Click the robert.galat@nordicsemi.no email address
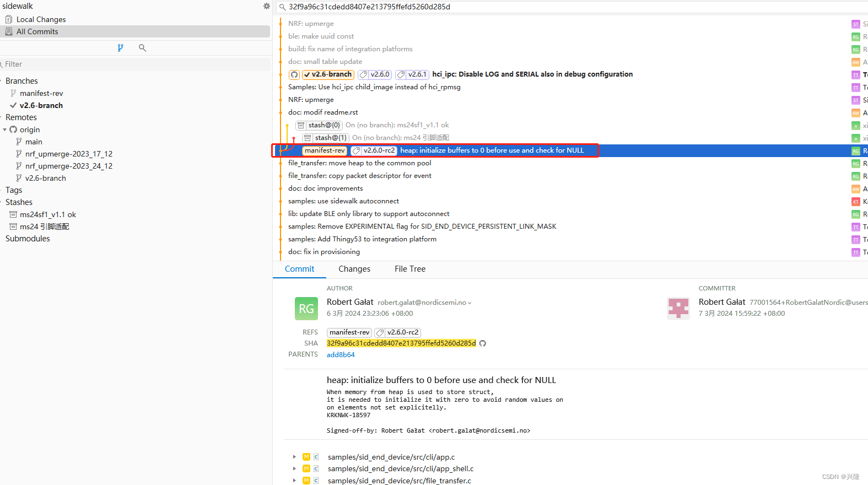 pos(422,303)
